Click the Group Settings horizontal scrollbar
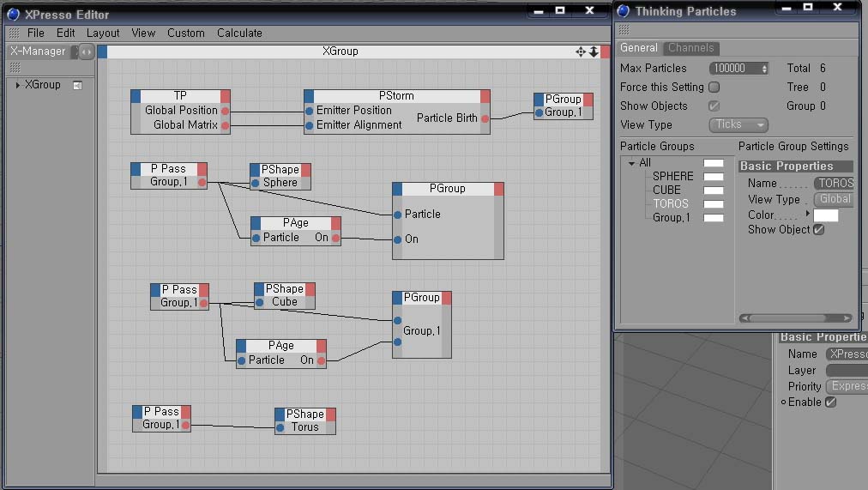 (x=795, y=318)
